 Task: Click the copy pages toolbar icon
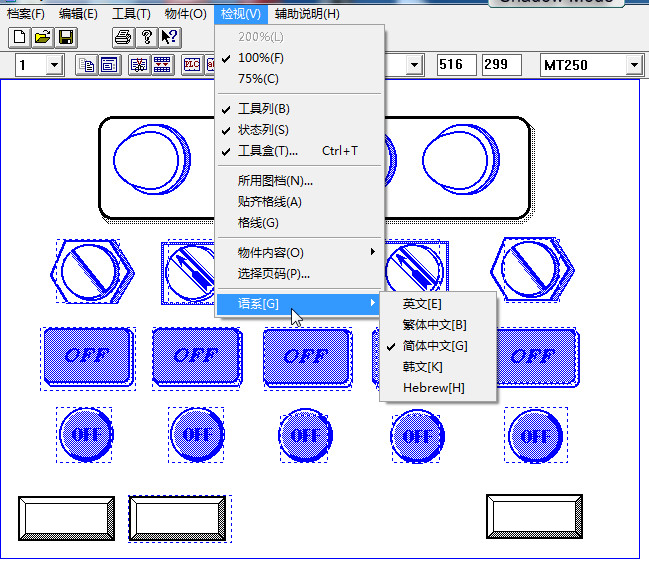(x=87, y=65)
